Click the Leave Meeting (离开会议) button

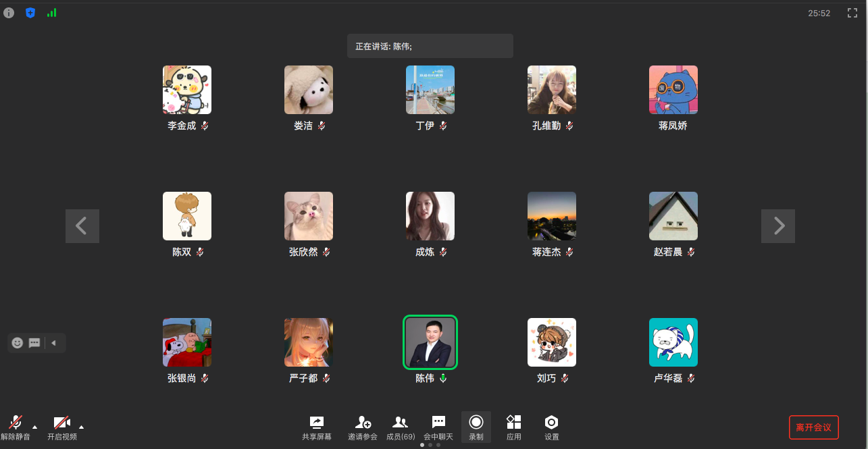click(x=813, y=427)
